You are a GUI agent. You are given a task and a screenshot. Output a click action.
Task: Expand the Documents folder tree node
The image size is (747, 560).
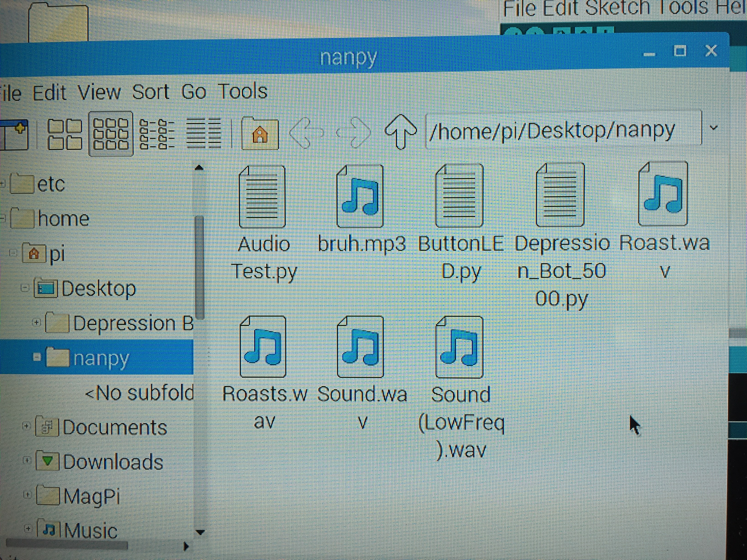[x=26, y=426]
